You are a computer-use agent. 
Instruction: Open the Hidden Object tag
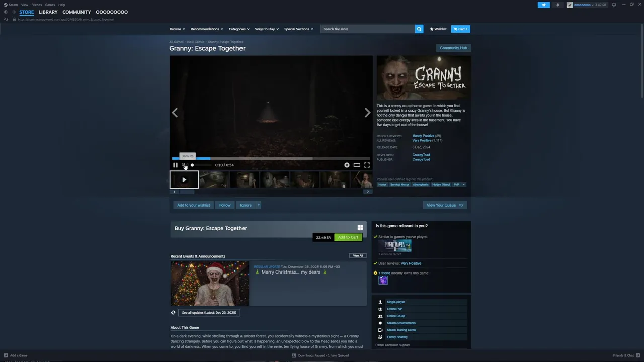pos(441,185)
